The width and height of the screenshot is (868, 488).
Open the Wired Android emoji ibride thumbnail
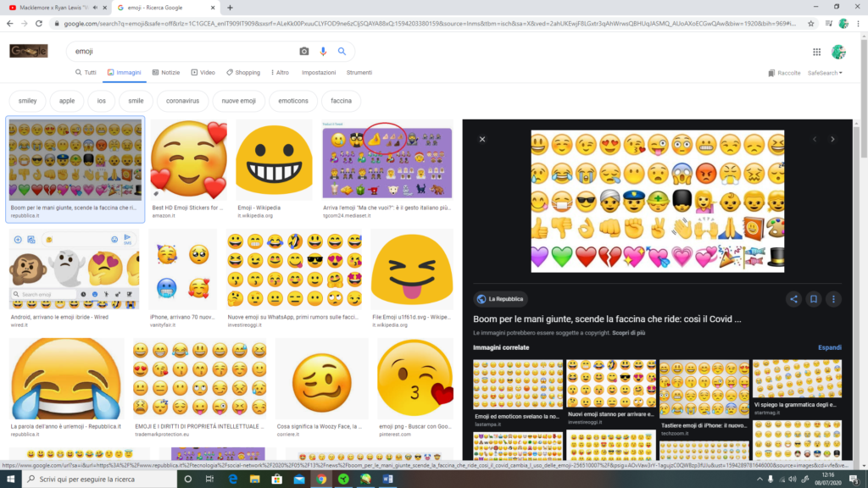(x=75, y=269)
